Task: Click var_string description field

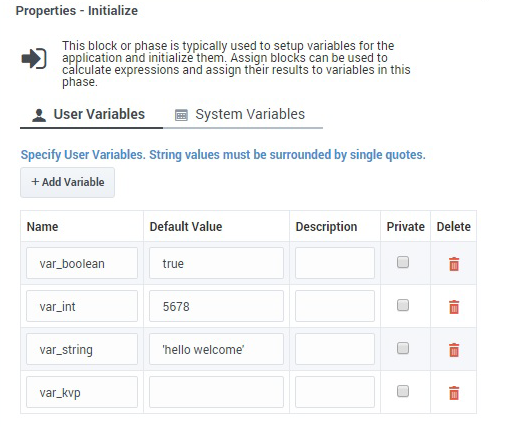Action: (335, 349)
